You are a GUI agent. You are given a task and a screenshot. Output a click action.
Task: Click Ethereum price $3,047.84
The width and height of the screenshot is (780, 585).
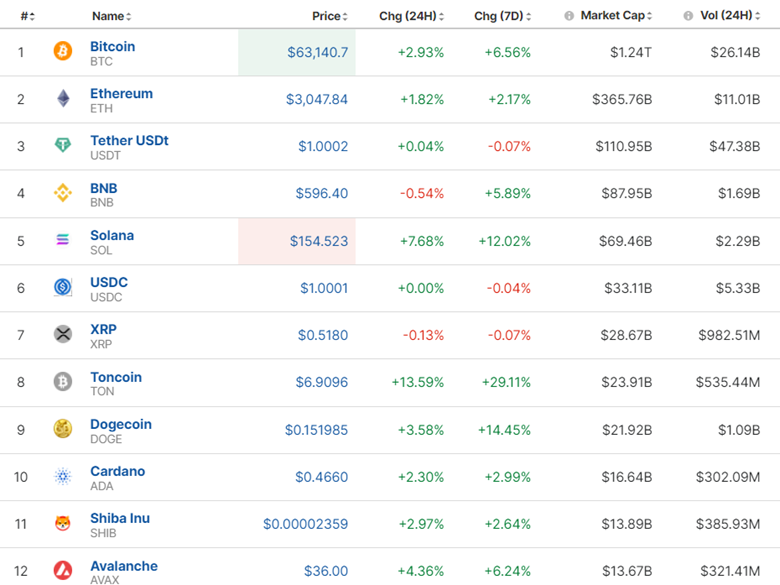(317, 99)
